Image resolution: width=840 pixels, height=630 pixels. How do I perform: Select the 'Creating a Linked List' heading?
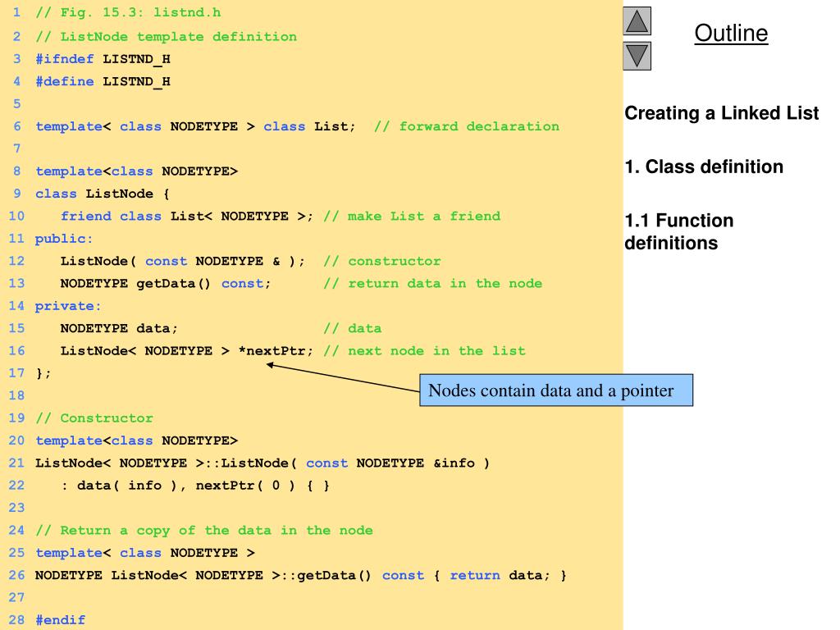coord(721,113)
